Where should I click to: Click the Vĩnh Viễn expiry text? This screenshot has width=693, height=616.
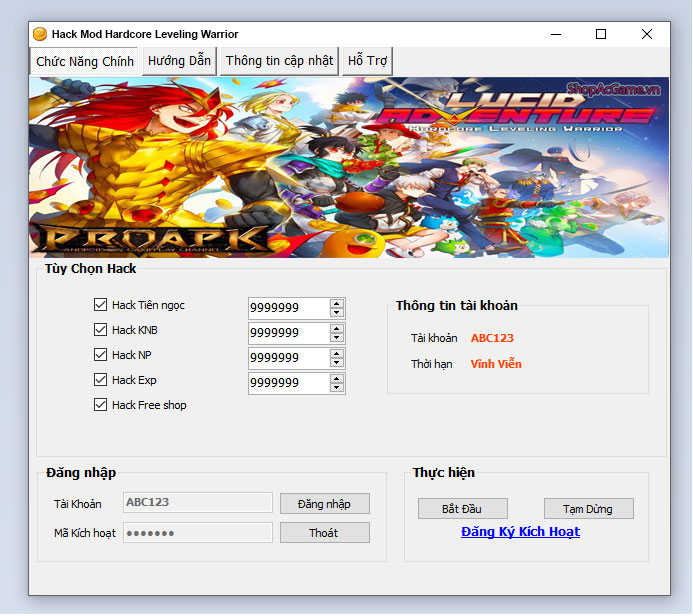tap(496, 364)
